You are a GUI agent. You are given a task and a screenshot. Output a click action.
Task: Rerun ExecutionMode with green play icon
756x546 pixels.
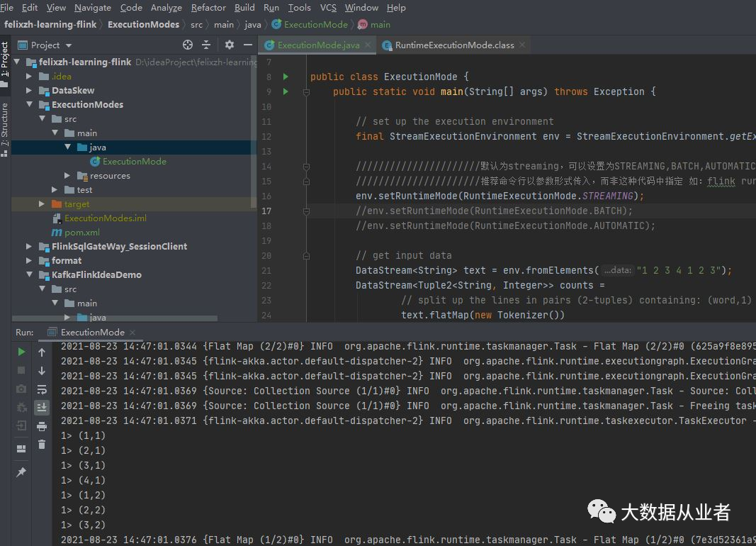tap(21, 352)
